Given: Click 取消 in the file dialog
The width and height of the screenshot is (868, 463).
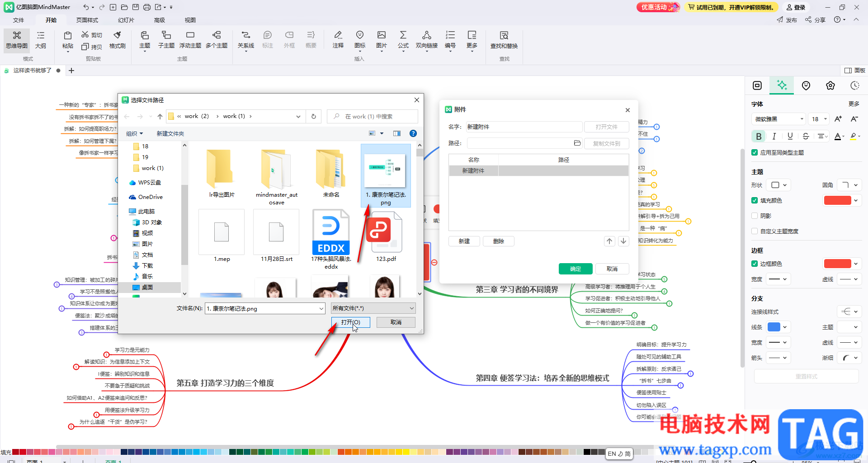Looking at the screenshot, I should click(x=396, y=322).
